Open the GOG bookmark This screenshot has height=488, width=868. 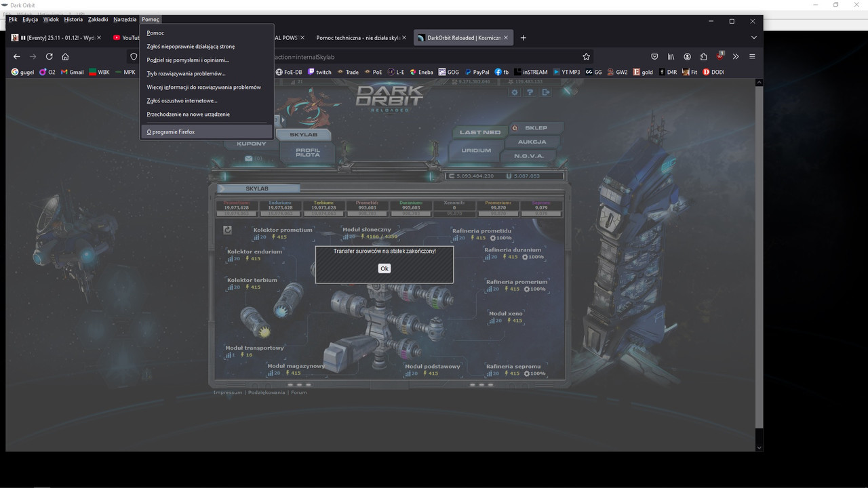click(x=449, y=72)
